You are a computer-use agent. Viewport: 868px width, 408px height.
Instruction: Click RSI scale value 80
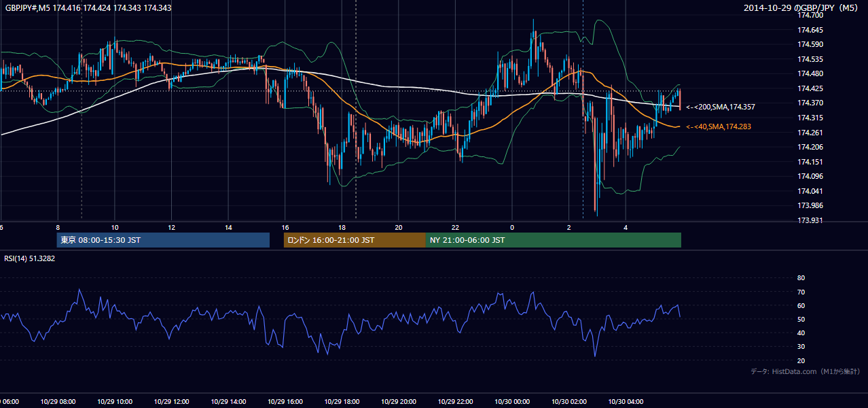tap(801, 278)
